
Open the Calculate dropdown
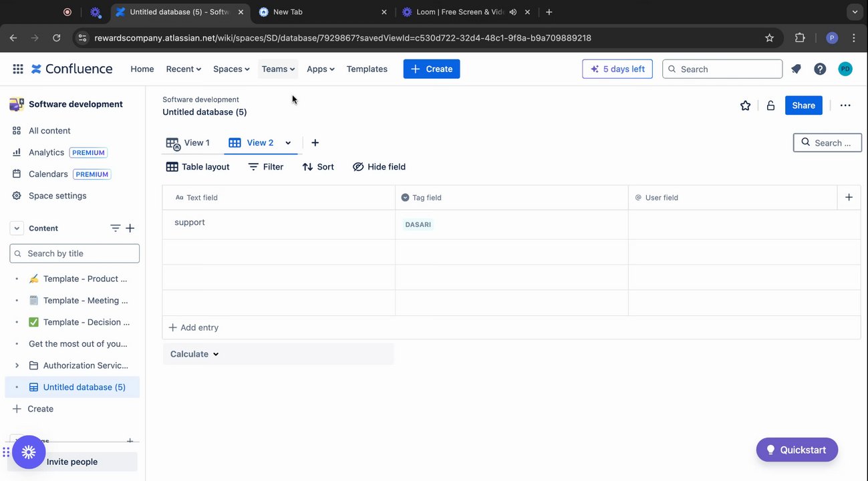click(195, 354)
